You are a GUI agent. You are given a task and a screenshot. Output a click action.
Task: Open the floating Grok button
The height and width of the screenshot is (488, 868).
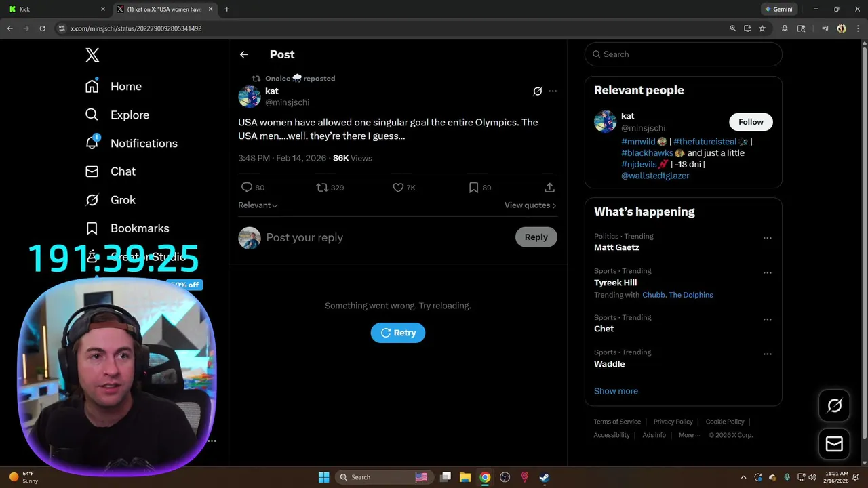point(834,406)
